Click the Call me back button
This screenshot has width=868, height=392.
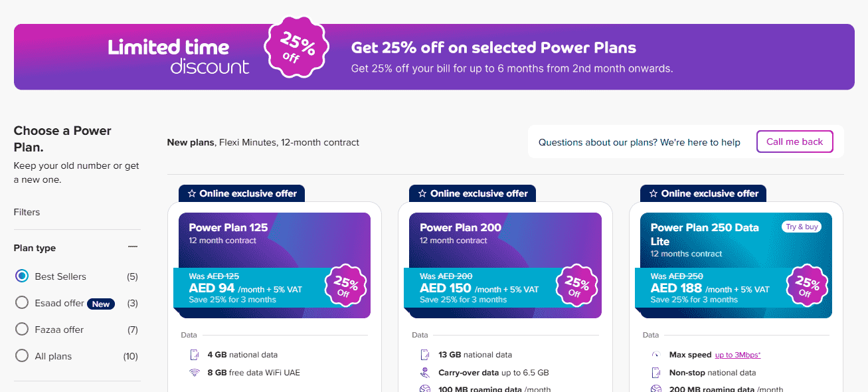[794, 142]
